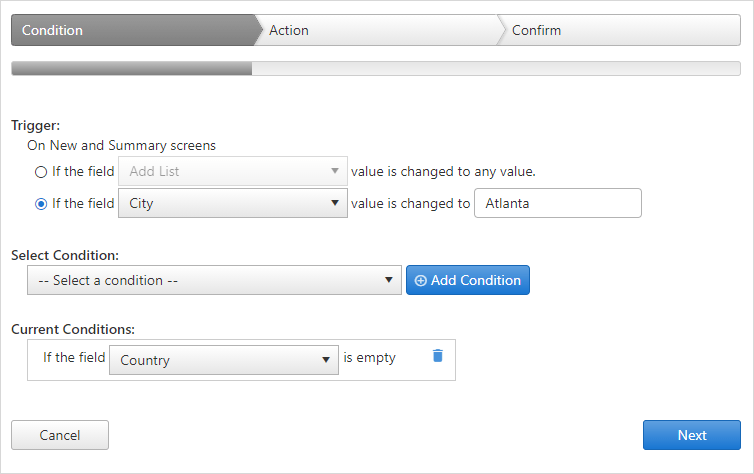Viewport: 754px width, 474px height.
Task: Select the 'value is changed to' radio option
Action: [x=41, y=204]
